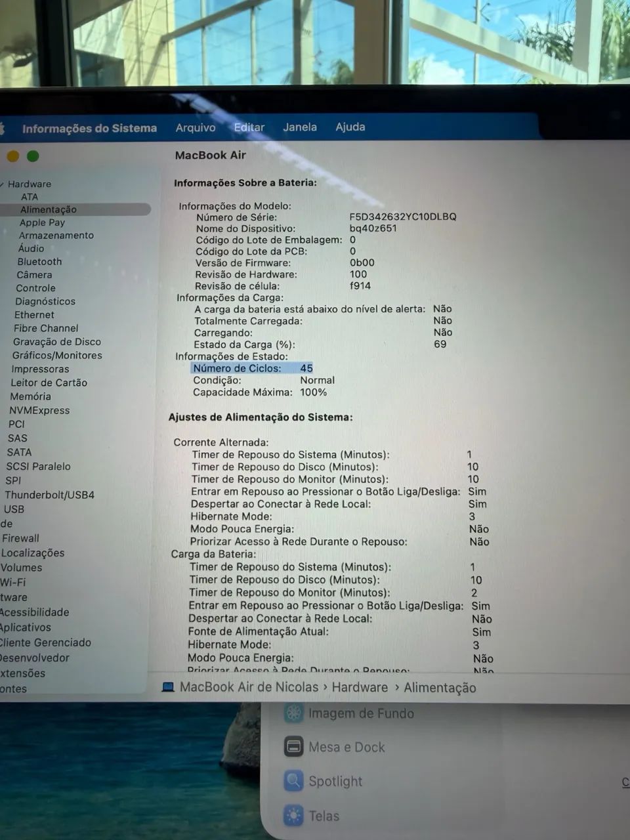The width and height of the screenshot is (630, 840).
Task: Select Localizações in the sidebar
Action: [x=33, y=553]
